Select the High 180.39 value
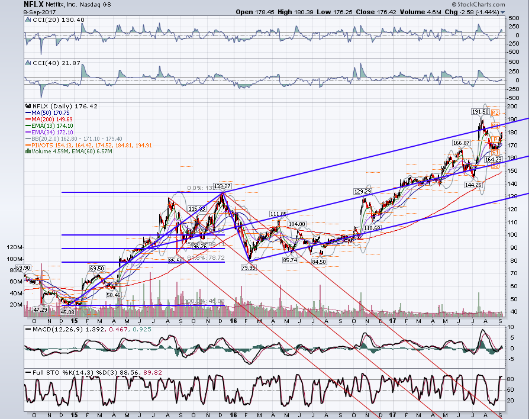532x419 pixels. tap(295, 12)
